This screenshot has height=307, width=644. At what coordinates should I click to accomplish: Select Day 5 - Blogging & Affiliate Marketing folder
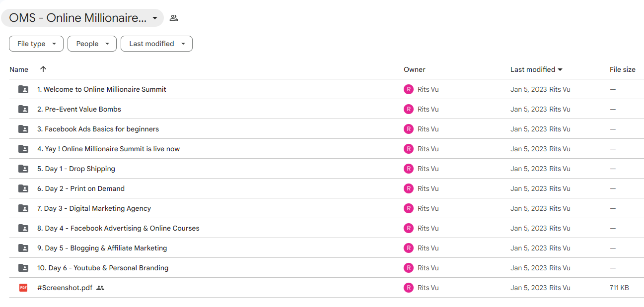(x=326, y=248)
